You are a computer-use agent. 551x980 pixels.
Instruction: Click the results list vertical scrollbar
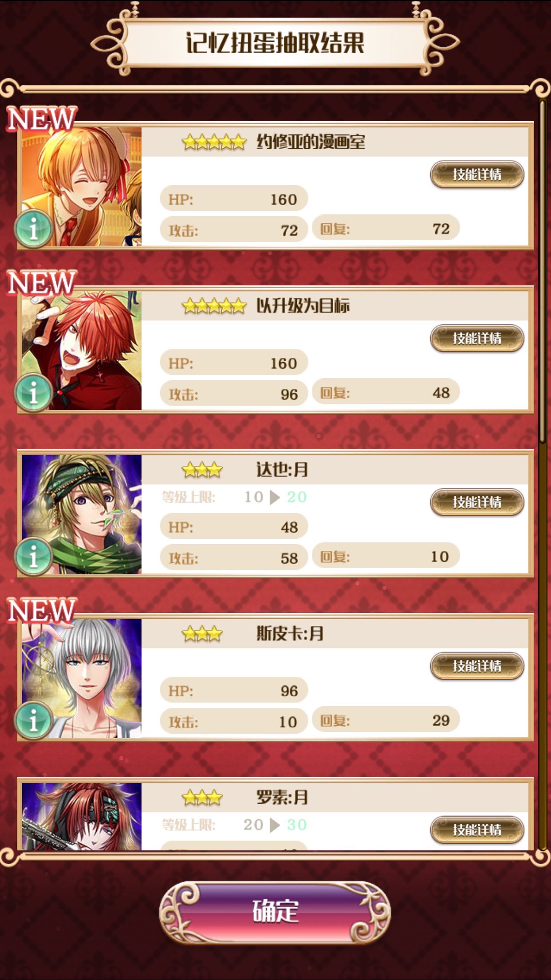543,271
